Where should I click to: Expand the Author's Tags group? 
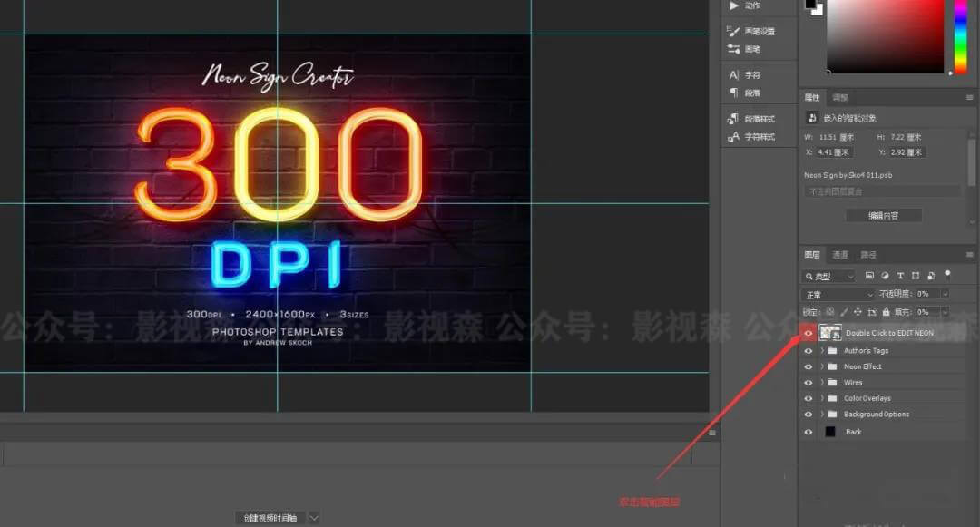pyautogui.click(x=822, y=351)
